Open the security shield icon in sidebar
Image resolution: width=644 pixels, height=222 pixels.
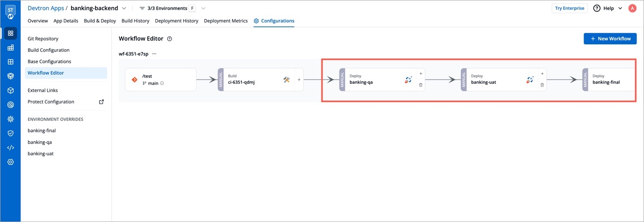pyautogui.click(x=11, y=133)
